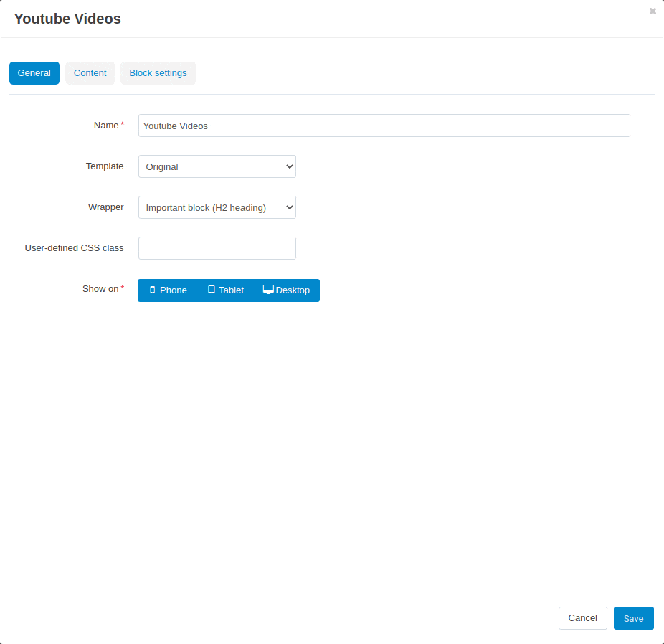Cancel the block editing dialog
This screenshot has width=664, height=644.
coord(583,618)
